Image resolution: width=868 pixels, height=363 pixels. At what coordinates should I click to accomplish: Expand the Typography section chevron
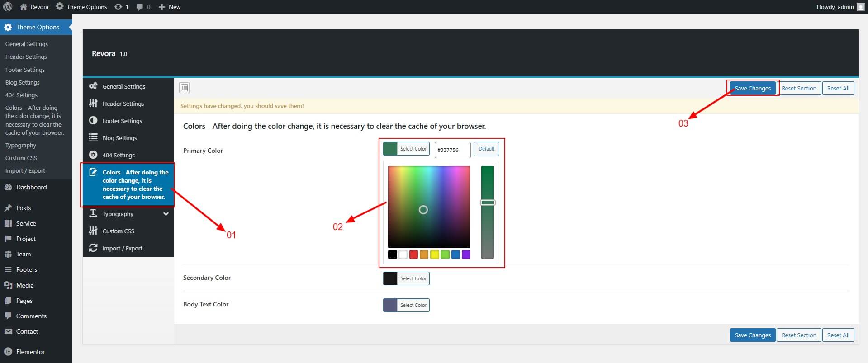click(x=166, y=214)
